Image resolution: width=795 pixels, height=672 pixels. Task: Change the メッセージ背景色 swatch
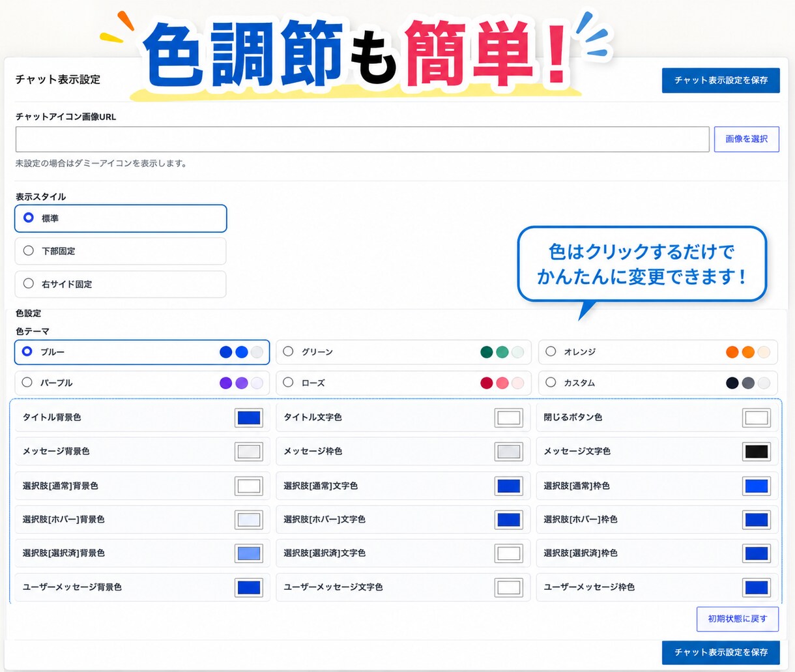[x=249, y=452]
